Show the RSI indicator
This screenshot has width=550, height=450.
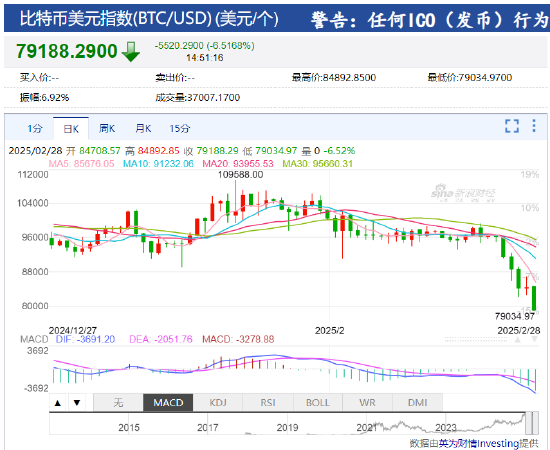268,403
